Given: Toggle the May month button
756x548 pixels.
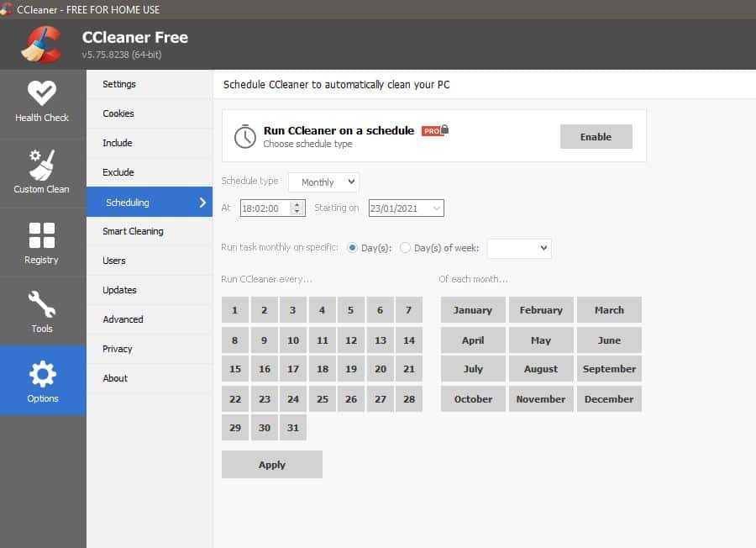Looking at the screenshot, I should click(541, 340).
